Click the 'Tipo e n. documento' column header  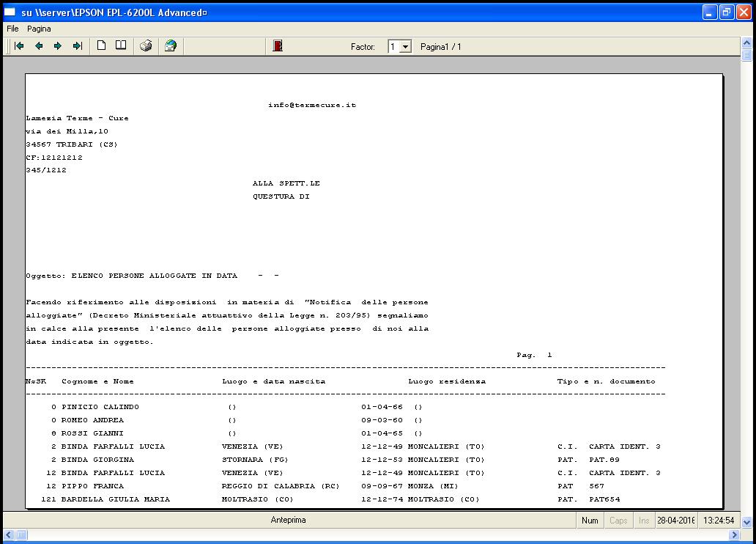tap(606, 381)
